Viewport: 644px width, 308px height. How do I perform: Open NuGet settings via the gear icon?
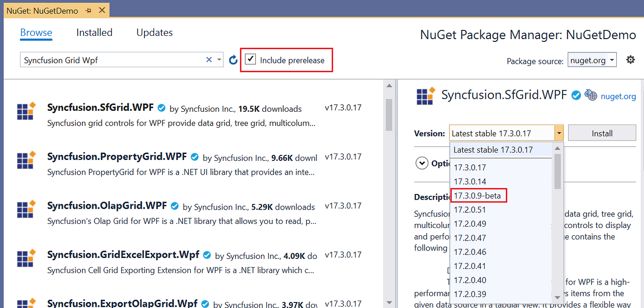point(631,59)
